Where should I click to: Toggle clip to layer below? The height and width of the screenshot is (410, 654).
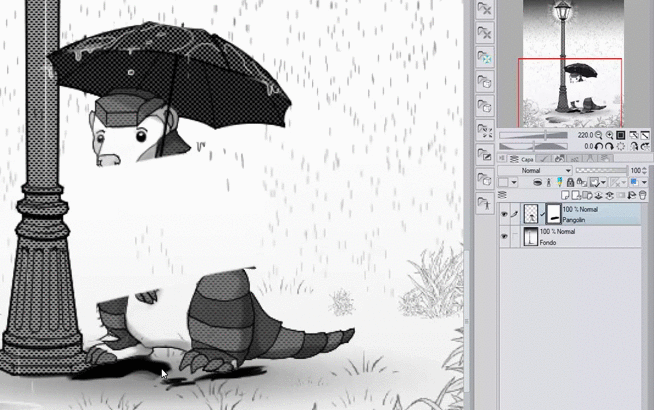click(538, 182)
